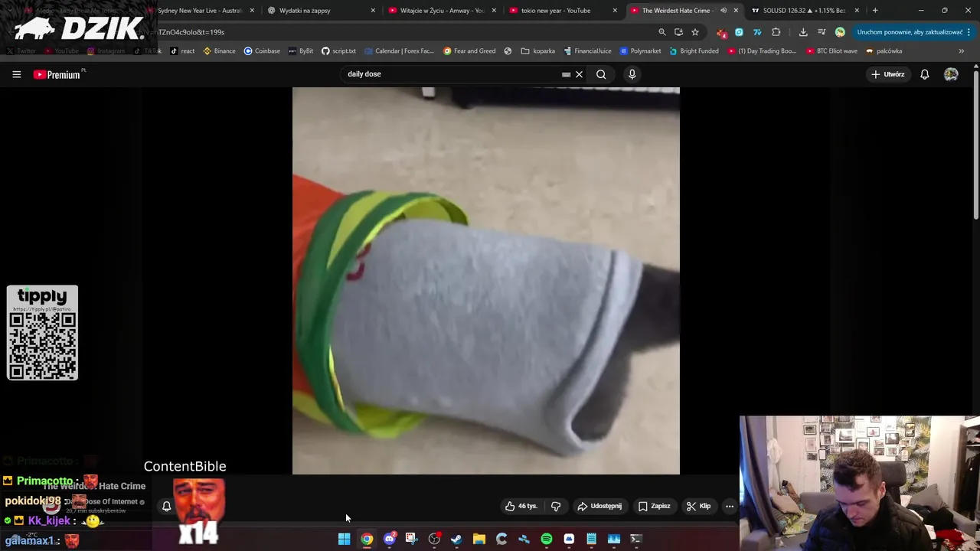Dislike the video
Viewport: 980px width, 551px height.
(556, 506)
